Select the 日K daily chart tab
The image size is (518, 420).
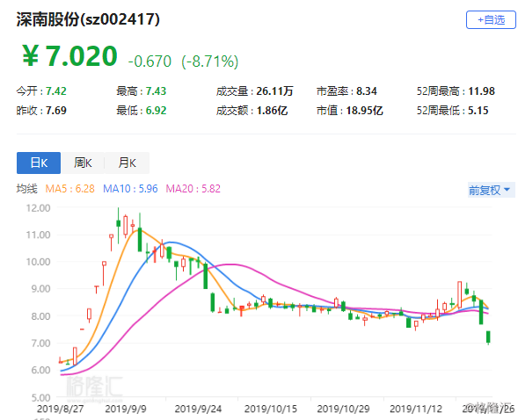[39, 163]
